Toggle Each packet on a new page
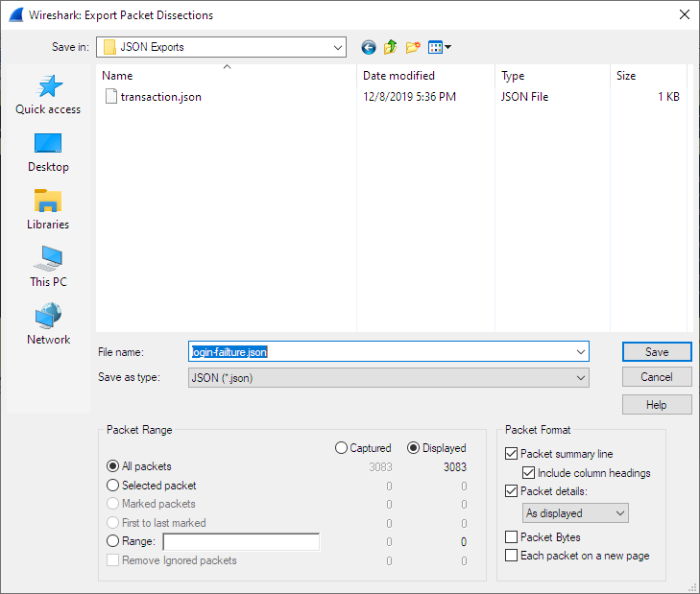Image resolution: width=700 pixels, height=594 pixels. 512,556
